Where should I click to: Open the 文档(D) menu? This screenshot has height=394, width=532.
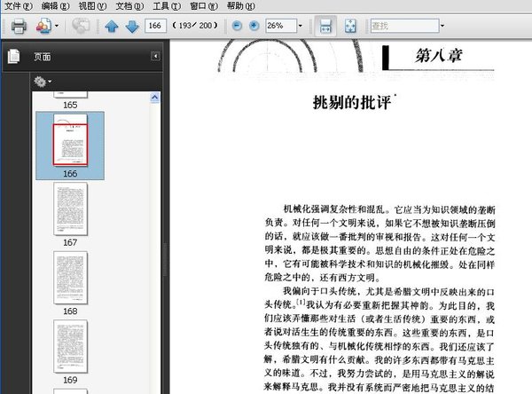tap(129, 6)
